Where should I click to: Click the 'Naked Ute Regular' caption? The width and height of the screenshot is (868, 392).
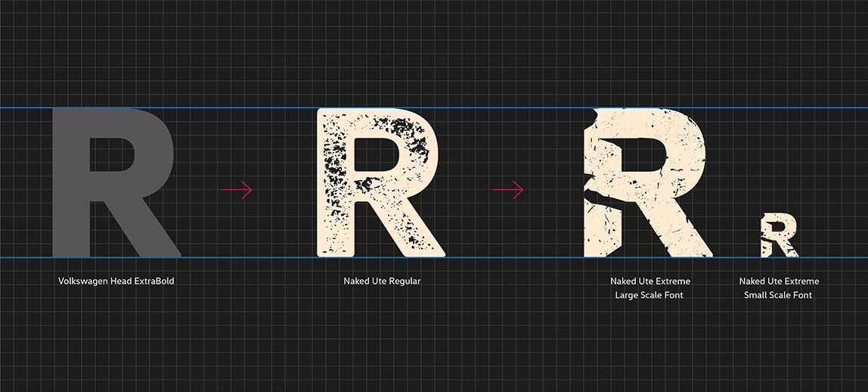point(382,282)
